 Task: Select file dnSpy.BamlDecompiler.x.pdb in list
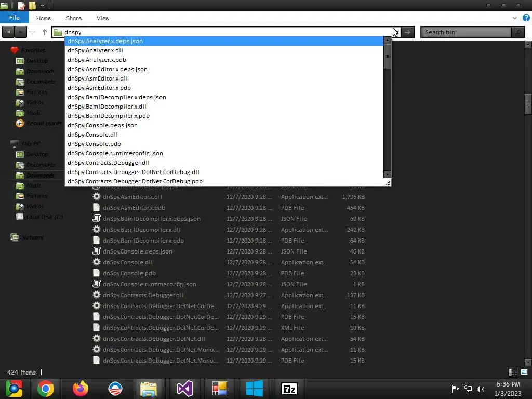(x=229, y=241)
